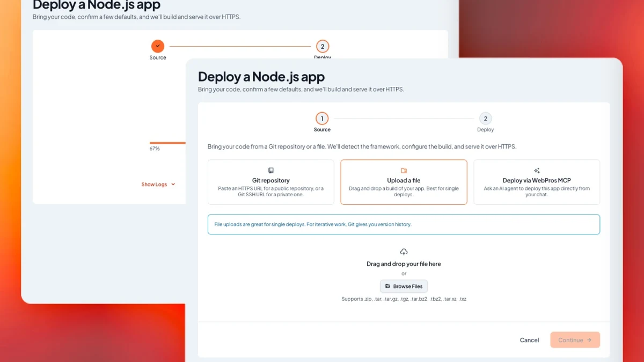The width and height of the screenshot is (644, 362).
Task: Click the Continue button
Action: pos(575,340)
